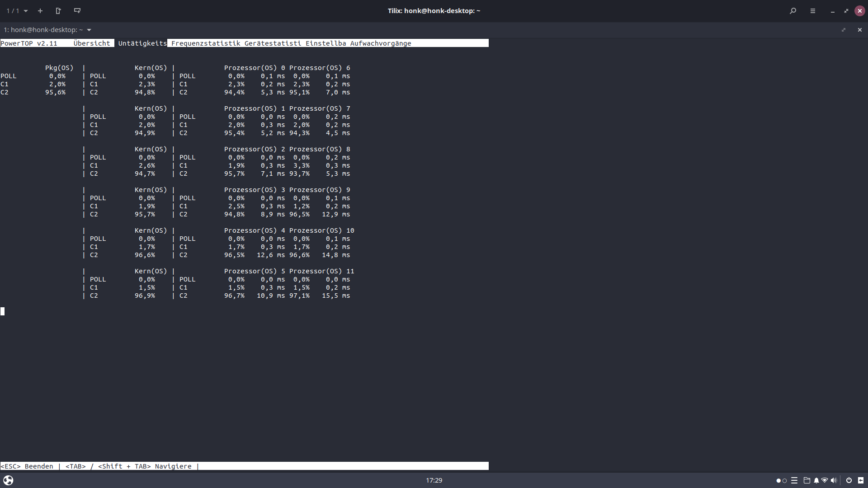
Task: Click the Prozessor(OS) 9 header
Action: [x=320, y=190]
